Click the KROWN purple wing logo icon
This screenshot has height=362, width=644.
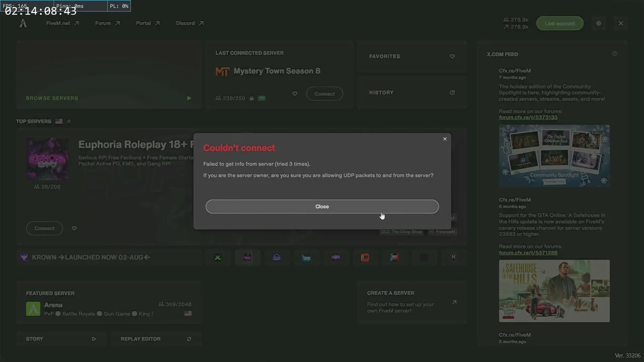pos(24,257)
